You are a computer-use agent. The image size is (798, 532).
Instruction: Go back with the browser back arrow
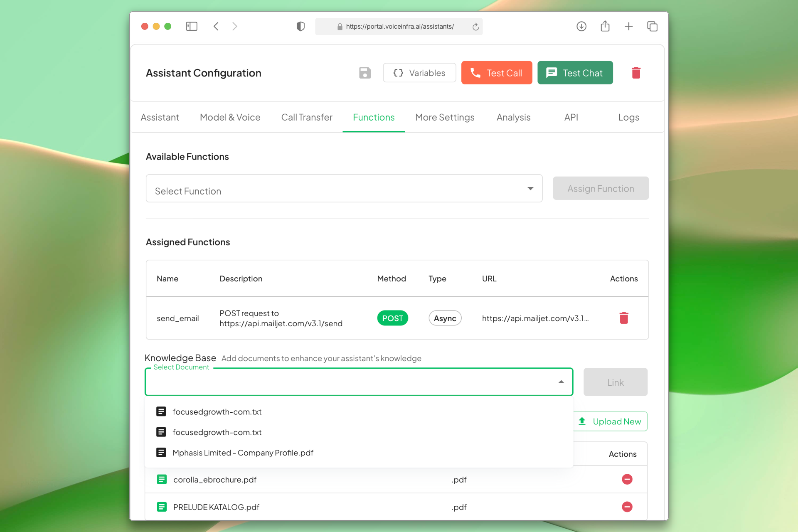pos(216,26)
